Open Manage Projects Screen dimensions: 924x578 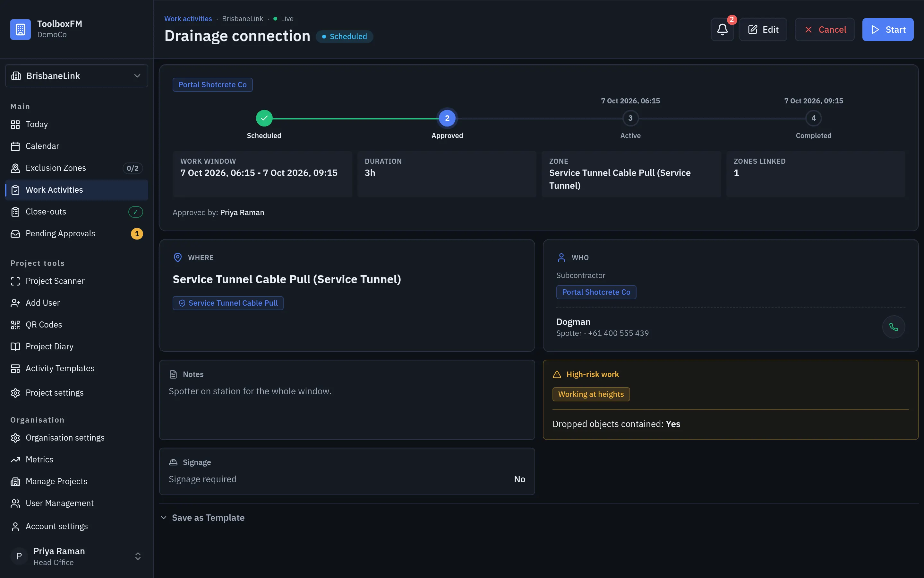click(x=77, y=482)
